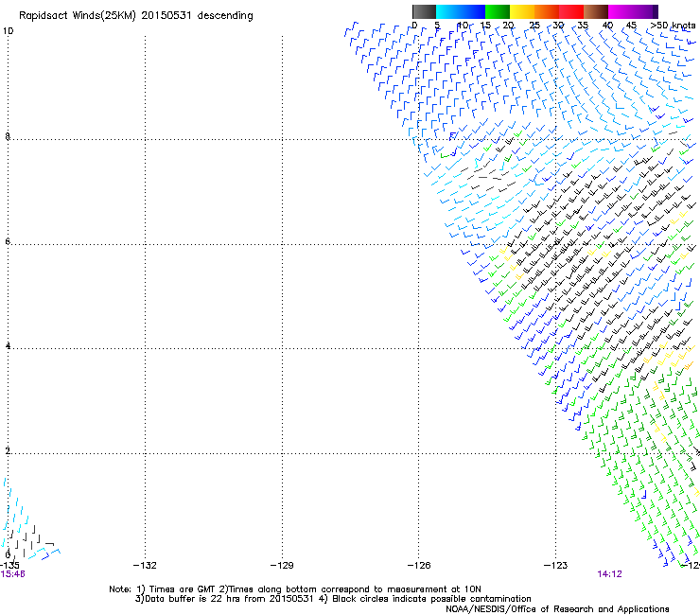The height and width of the screenshot is (615, 700).
Task: Click the longitude label "-129"
Action: point(282,566)
